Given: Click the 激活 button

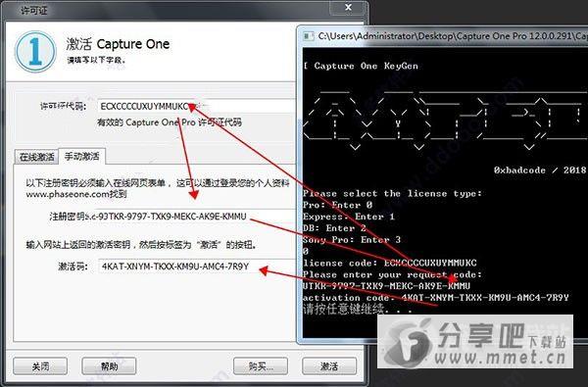Looking at the screenshot, I should (x=329, y=366).
